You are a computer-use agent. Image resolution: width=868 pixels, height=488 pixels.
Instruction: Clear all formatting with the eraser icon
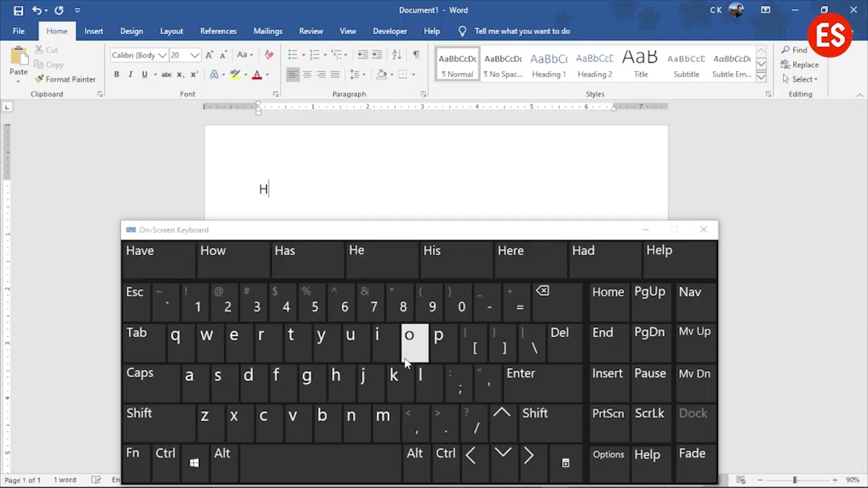point(269,55)
